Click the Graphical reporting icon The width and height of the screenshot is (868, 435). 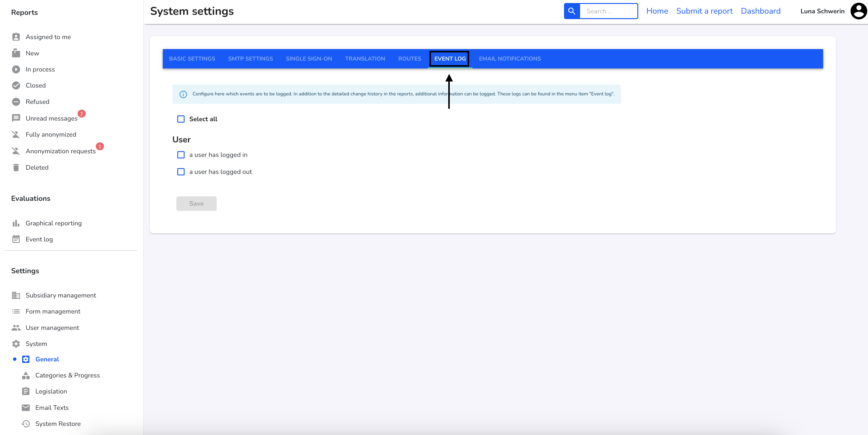point(15,223)
